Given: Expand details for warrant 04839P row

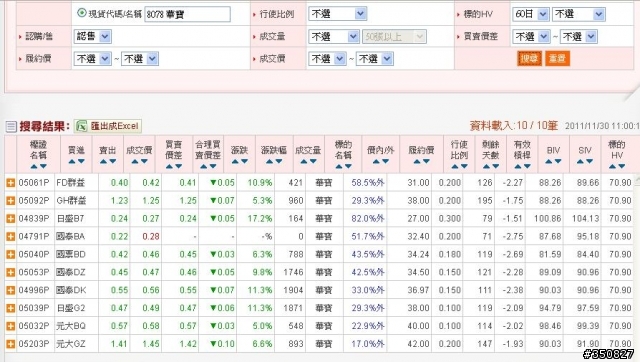Looking at the screenshot, I should point(11,219).
